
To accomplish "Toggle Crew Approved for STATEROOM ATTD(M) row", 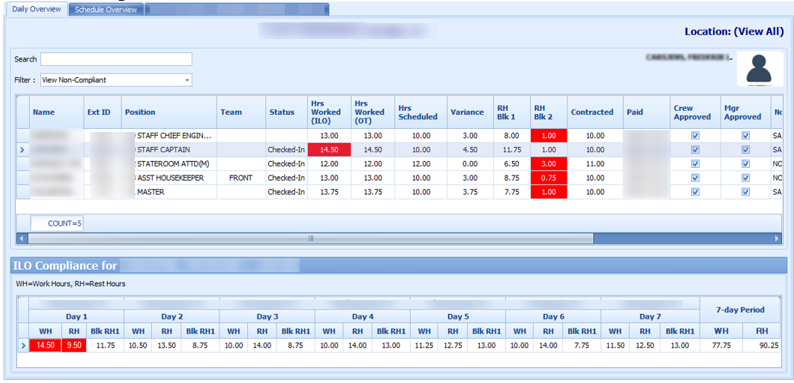I will click(x=695, y=164).
